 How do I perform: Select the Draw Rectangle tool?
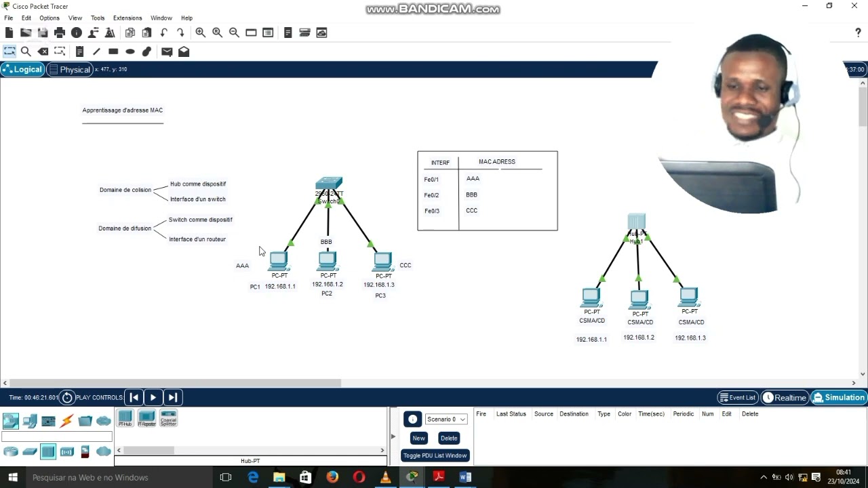click(x=113, y=52)
